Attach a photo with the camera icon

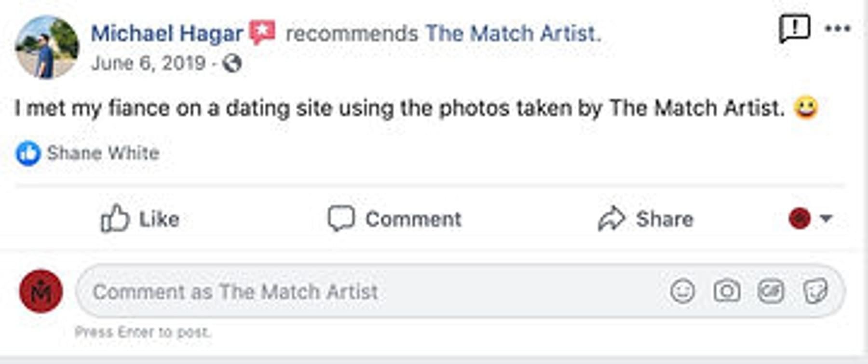tap(727, 291)
